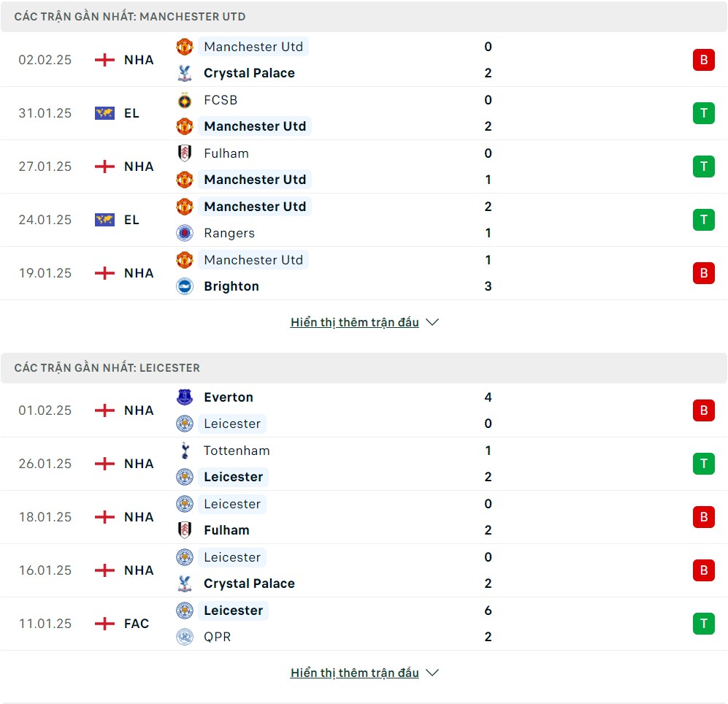Viewport: 728px width, 704px height.
Task: Open 'Hiển thị thêm trận đấu' link under Leicester
Action: pos(355,673)
